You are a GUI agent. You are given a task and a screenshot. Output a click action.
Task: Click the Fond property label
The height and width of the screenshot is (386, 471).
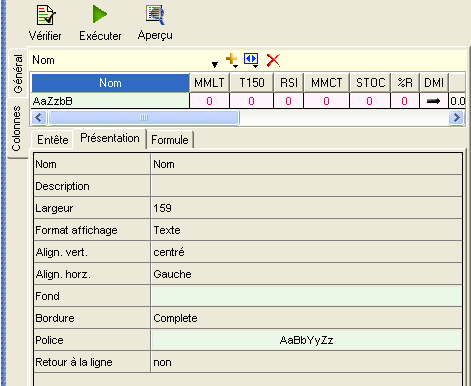click(x=47, y=296)
